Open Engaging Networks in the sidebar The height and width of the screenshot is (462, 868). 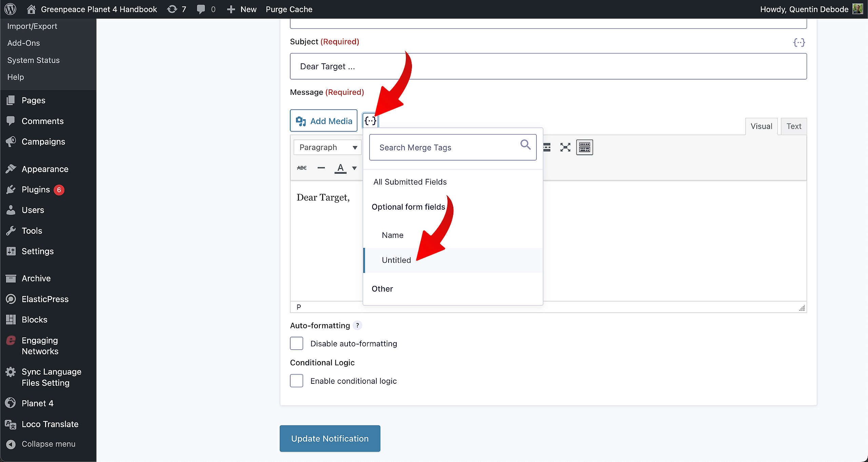point(40,346)
